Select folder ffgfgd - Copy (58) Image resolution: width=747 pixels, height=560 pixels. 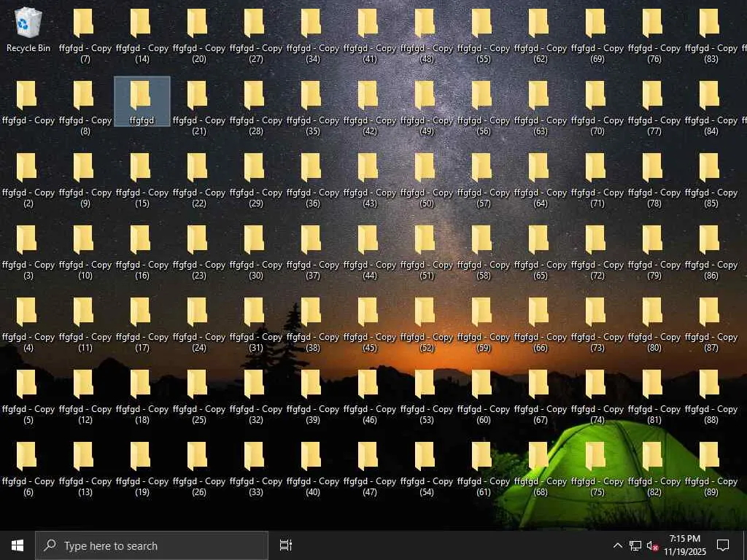coord(484,252)
